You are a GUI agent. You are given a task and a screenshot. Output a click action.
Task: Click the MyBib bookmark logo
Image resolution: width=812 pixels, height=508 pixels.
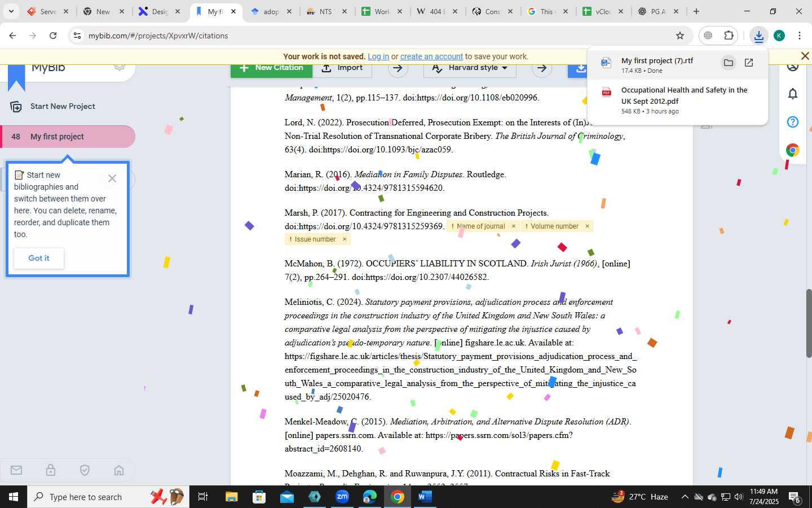click(16, 78)
